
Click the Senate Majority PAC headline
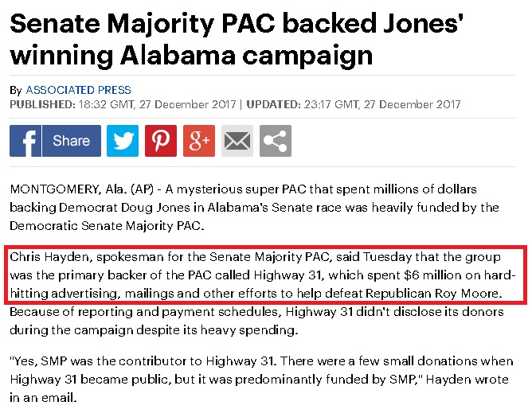(237, 40)
